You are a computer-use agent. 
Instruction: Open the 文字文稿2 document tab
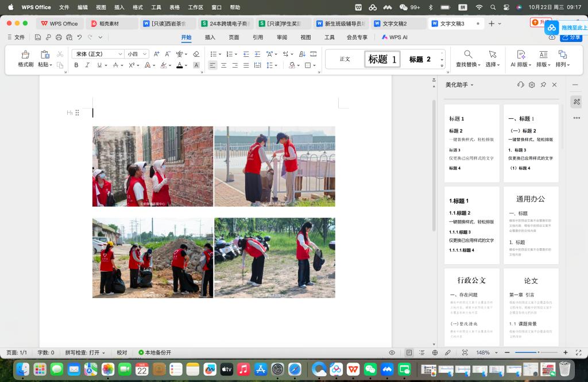pos(394,24)
